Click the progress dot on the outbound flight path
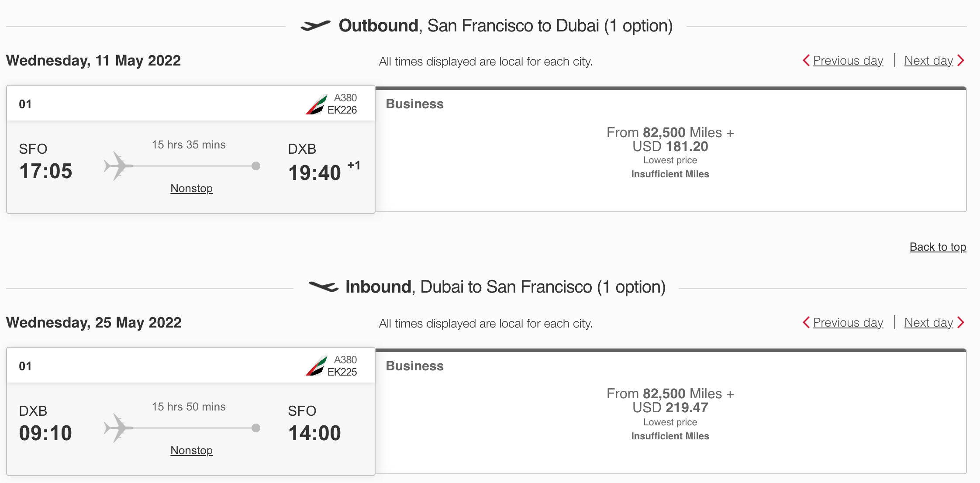The width and height of the screenshot is (980, 483). [256, 166]
